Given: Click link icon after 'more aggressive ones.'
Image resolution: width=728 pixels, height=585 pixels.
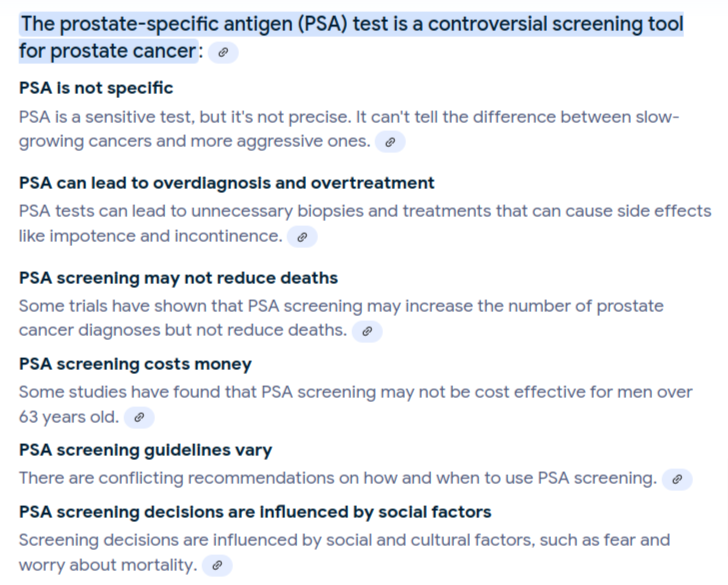Looking at the screenshot, I should [390, 142].
